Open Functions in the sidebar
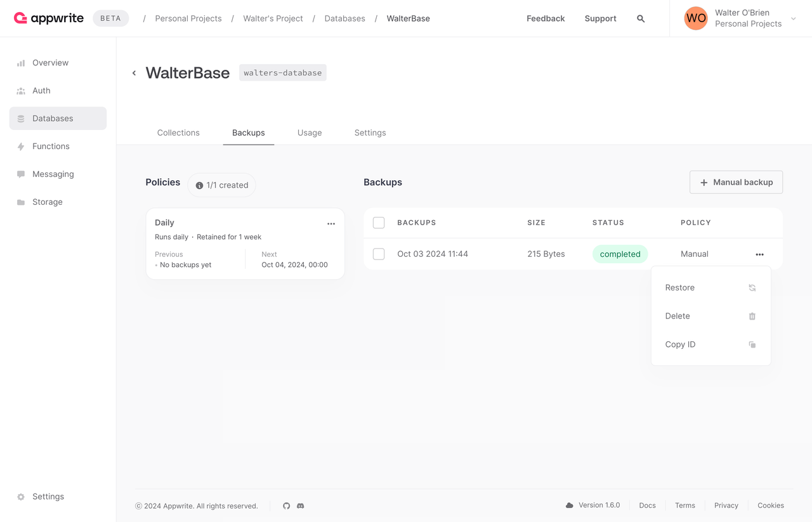The image size is (812, 522). click(x=58, y=147)
